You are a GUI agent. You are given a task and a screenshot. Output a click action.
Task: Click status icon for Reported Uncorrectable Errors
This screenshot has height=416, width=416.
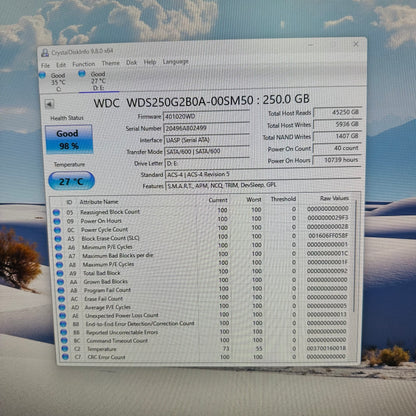[x=64, y=332]
